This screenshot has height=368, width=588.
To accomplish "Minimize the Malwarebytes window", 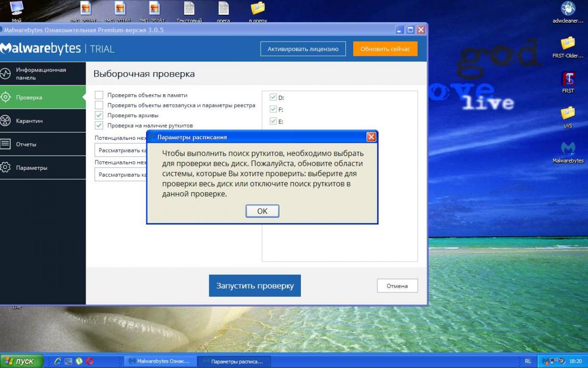I will [400, 29].
